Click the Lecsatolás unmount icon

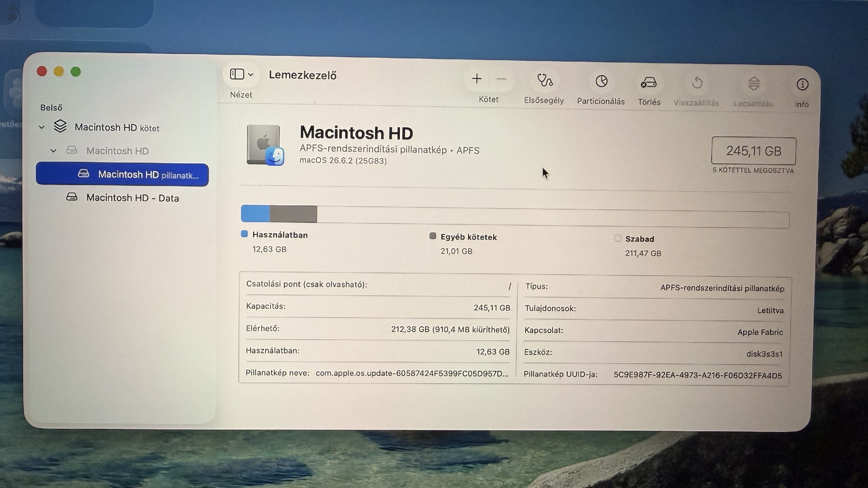coord(754,84)
